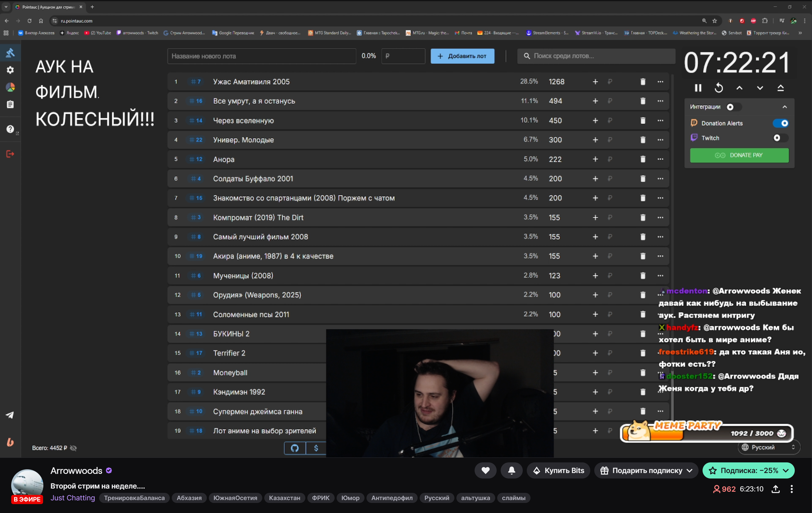Click the plus icon on the Через вселенную row
Screen dimensions: 812x513
coord(595,120)
